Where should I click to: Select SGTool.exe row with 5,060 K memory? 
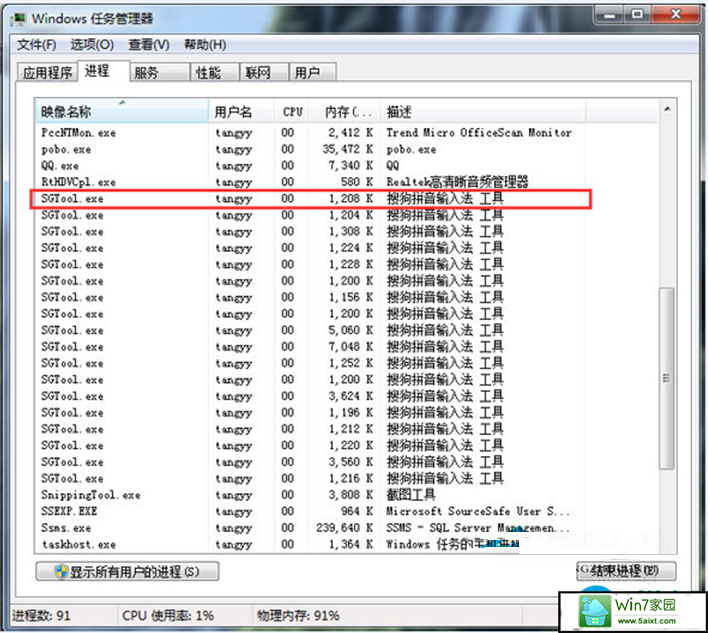(310, 330)
